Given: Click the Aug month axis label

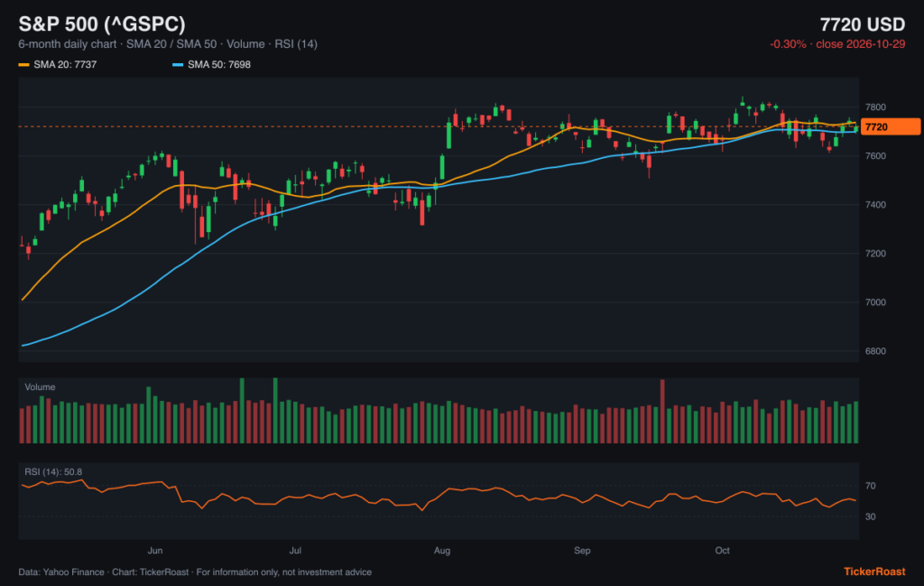Looking at the screenshot, I should (442, 551).
